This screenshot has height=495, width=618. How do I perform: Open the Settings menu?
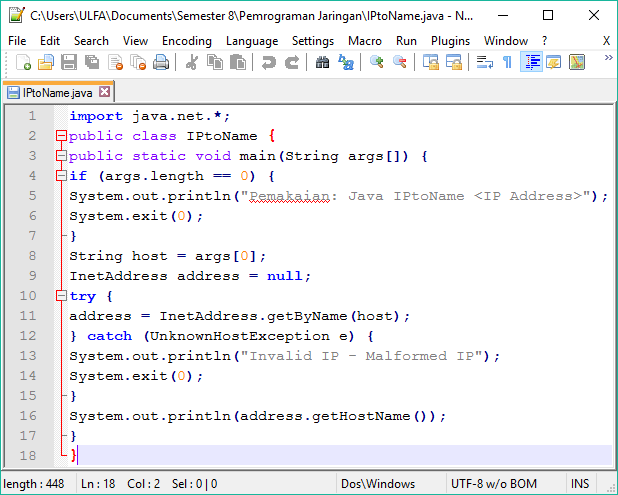click(x=313, y=41)
